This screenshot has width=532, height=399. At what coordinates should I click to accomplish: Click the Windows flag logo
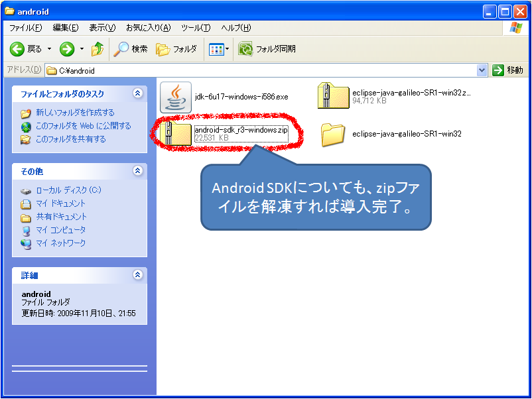point(515,28)
